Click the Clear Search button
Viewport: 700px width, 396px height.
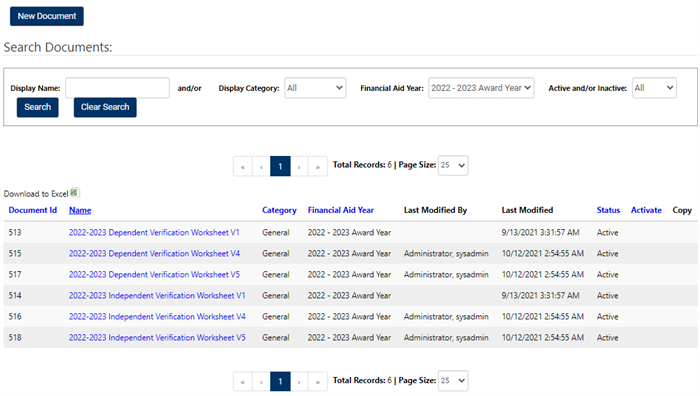point(105,107)
